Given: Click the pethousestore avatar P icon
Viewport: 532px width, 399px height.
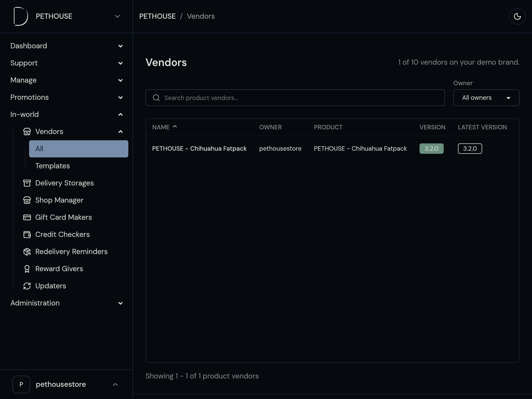Looking at the screenshot, I should tap(21, 384).
